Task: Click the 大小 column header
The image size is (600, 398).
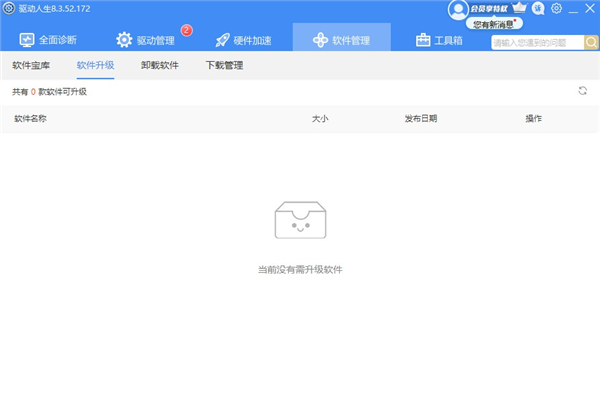Action: pyautogui.click(x=320, y=119)
